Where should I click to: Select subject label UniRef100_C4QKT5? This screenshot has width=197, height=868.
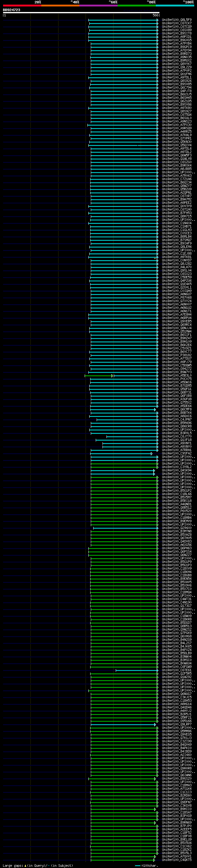(177, 860)
